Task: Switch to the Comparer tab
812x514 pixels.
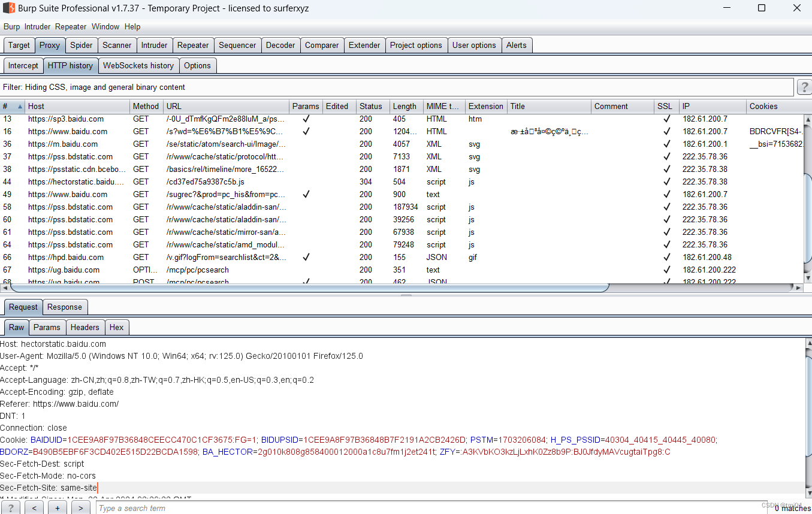Action: click(x=322, y=45)
